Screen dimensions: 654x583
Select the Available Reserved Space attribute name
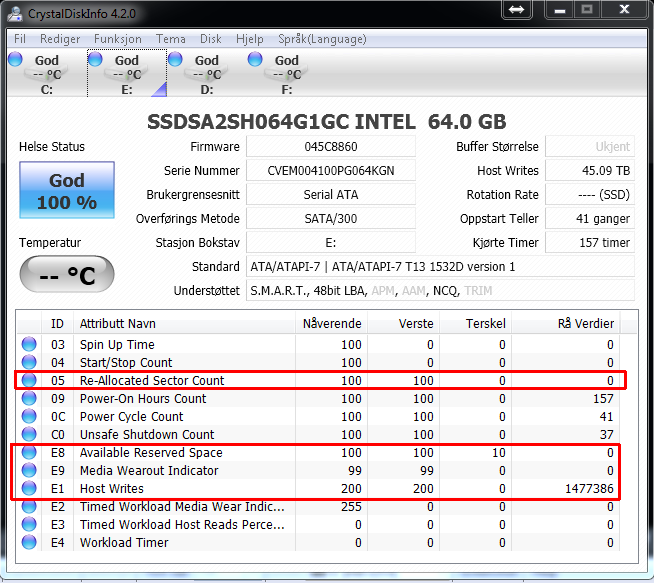tap(151, 452)
